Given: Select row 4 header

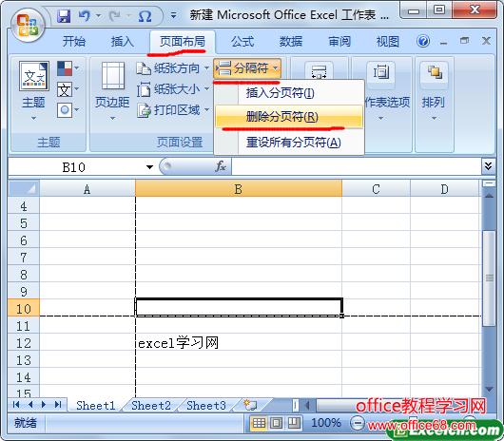Looking at the screenshot, I should pos(24,205).
